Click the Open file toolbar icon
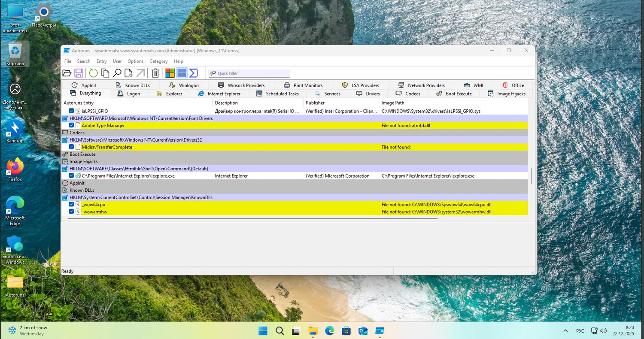This screenshot has width=644, height=339. (x=67, y=73)
